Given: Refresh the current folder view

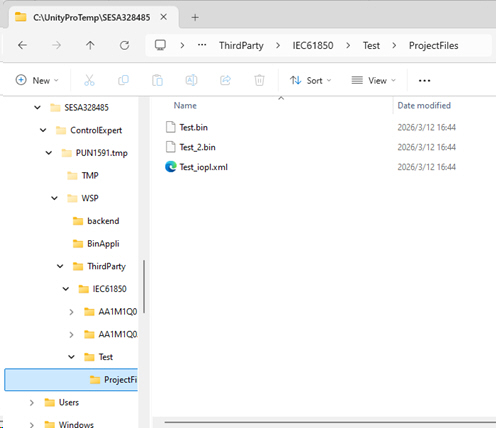Looking at the screenshot, I should [x=124, y=45].
